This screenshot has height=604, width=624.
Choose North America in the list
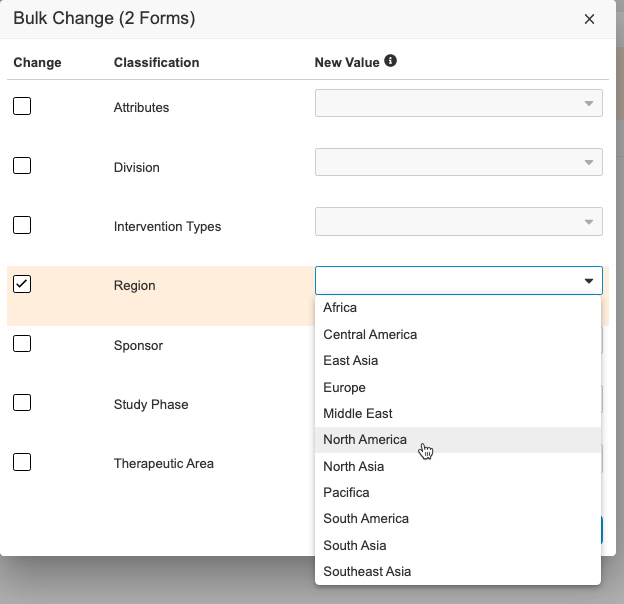click(365, 440)
